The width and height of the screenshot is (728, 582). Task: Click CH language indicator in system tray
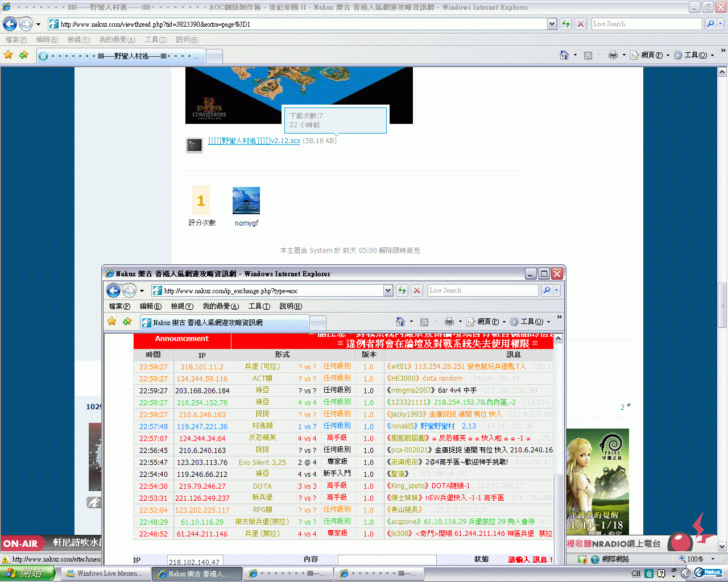pos(636,573)
